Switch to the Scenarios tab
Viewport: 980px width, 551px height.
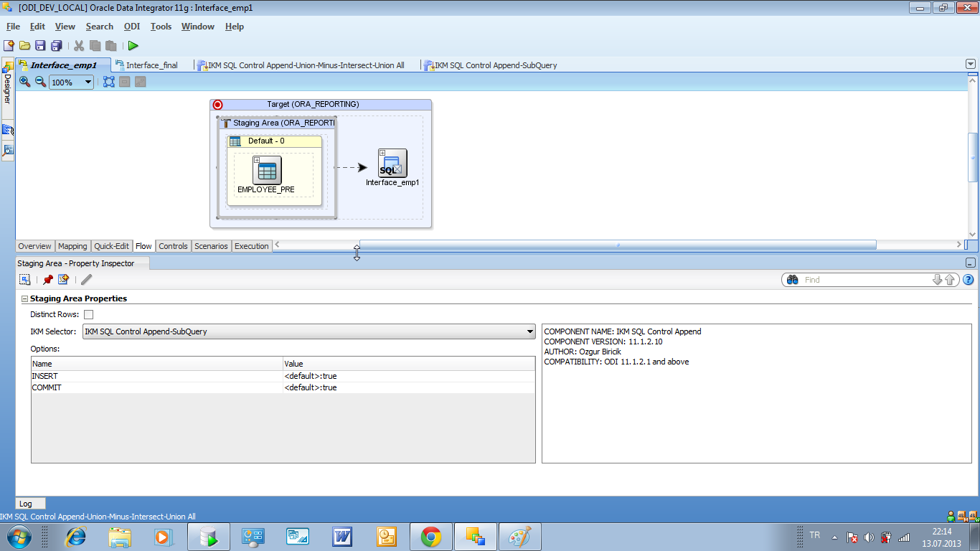point(211,246)
